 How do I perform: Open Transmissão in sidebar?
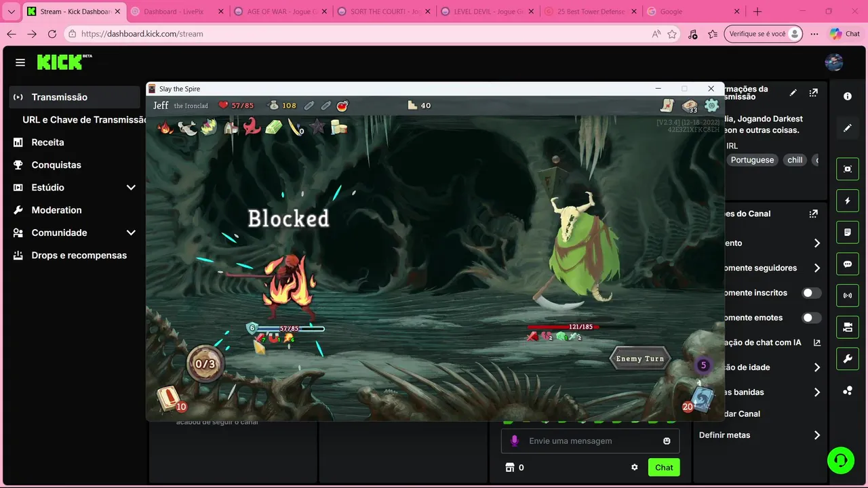[75, 97]
